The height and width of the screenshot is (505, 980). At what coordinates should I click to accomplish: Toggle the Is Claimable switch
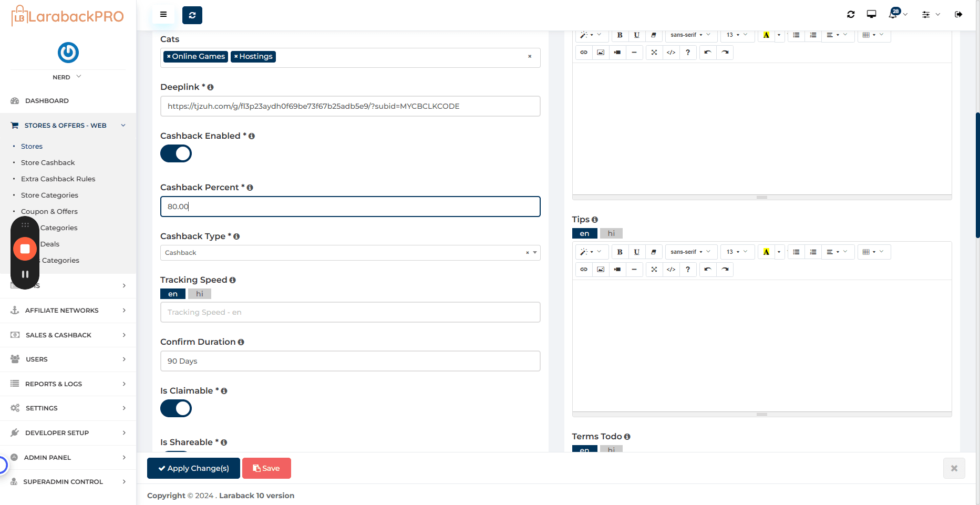(x=176, y=408)
